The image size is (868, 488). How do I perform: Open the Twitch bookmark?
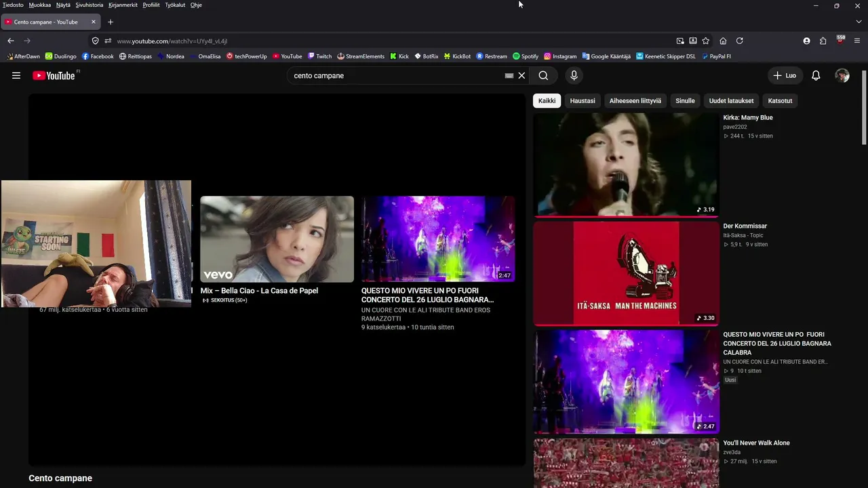pyautogui.click(x=319, y=56)
